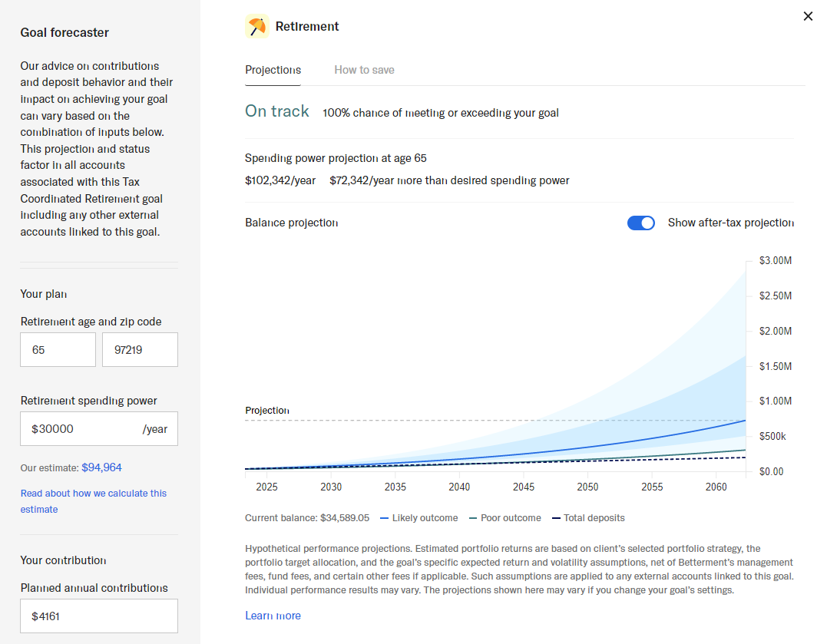The image size is (827, 644).
Task: Select the Total deposits legend marker
Action: (557, 518)
